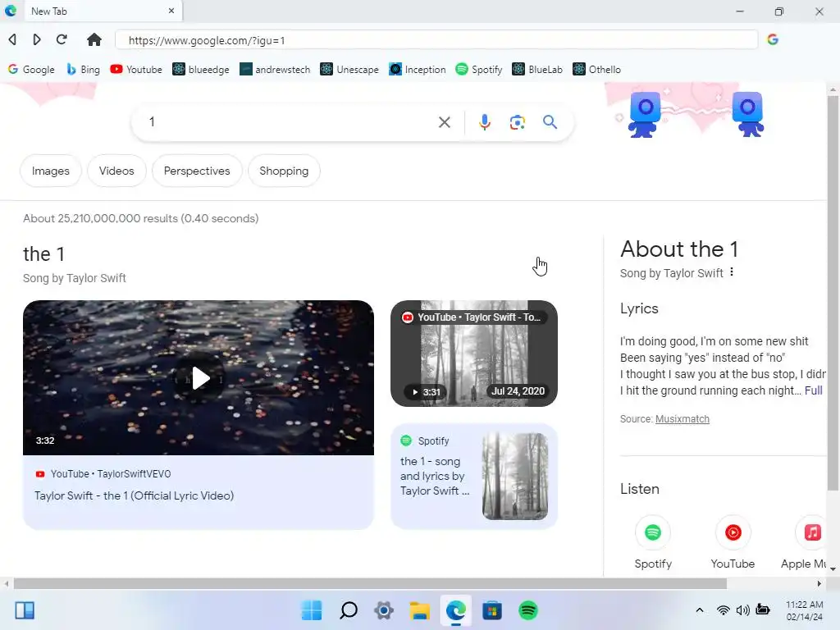Open the Spotify song and lyrics card
Viewport: 840px width, 630px height.
[x=474, y=477]
